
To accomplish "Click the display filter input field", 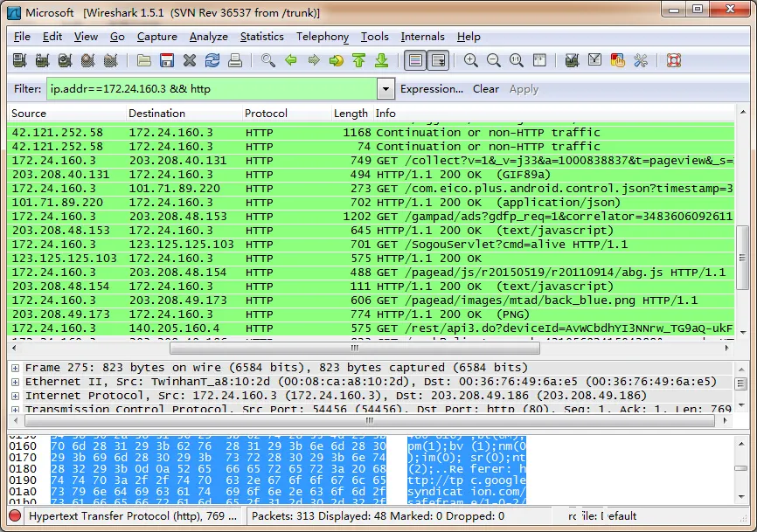I will coord(212,89).
